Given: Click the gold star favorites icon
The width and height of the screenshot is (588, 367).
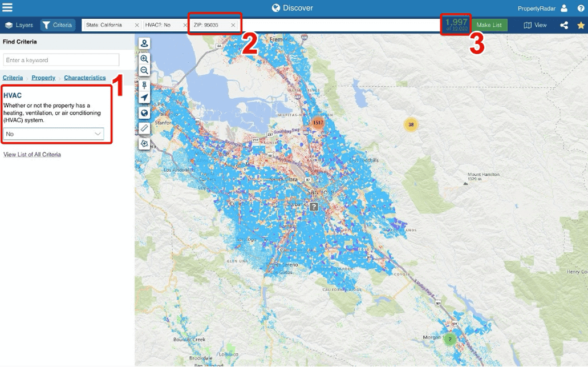Looking at the screenshot, I should tap(581, 25).
